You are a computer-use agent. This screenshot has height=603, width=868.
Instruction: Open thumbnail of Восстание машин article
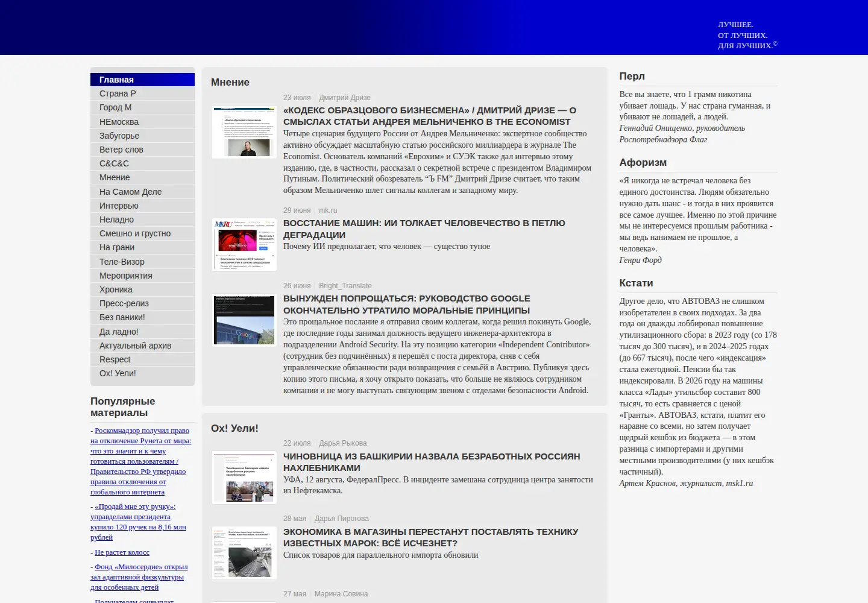pyautogui.click(x=244, y=245)
